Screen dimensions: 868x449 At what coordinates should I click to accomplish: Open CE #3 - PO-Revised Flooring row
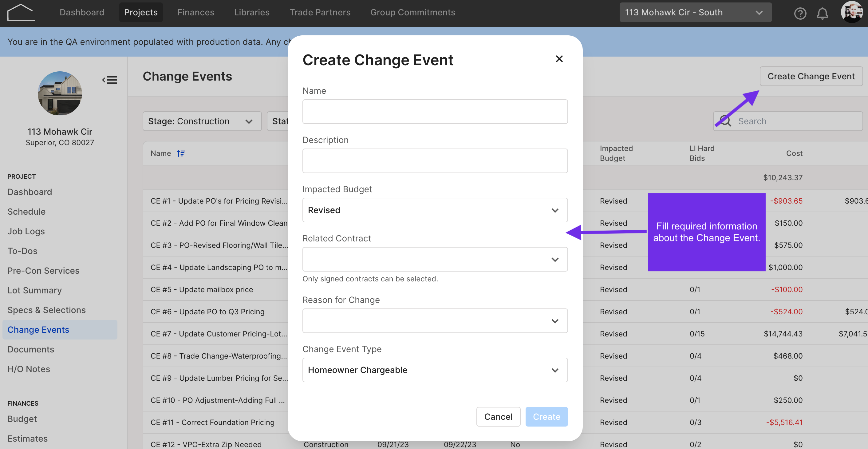(219, 245)
